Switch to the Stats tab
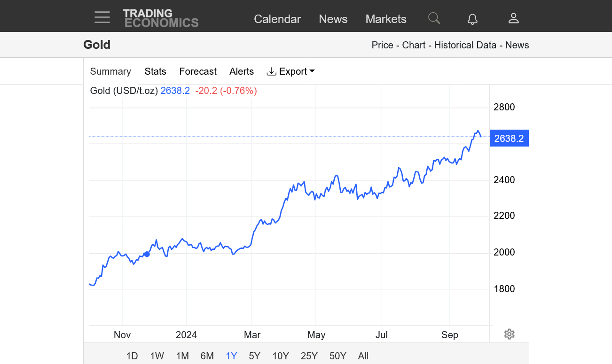Viewport: 612px width, 364px height. tap(155, 71)
